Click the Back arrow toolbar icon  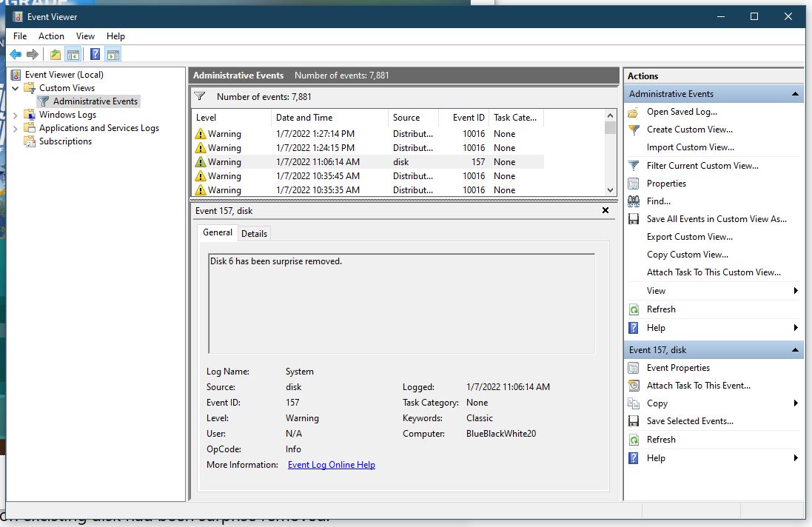point(16,54)
